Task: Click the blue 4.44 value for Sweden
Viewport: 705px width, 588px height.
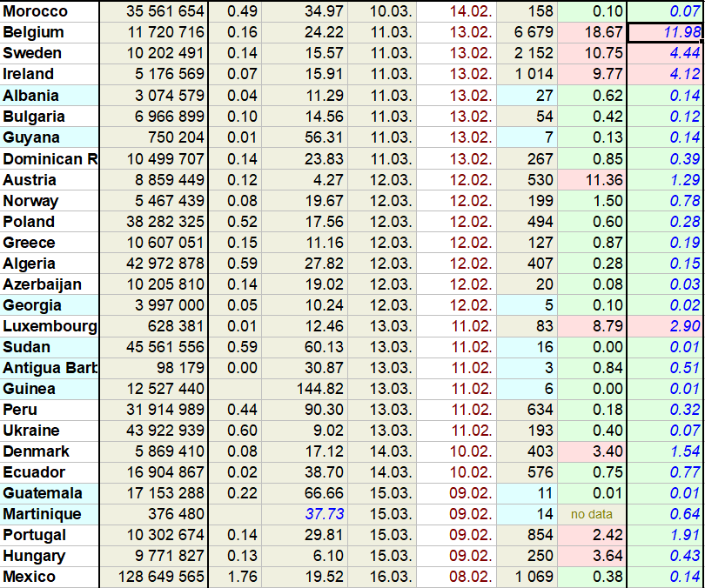Action: click(666, 53)
